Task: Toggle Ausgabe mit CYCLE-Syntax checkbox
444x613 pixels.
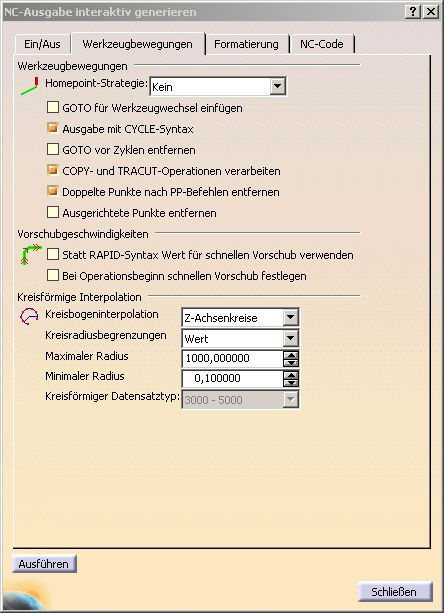Action: coord(53,128)
